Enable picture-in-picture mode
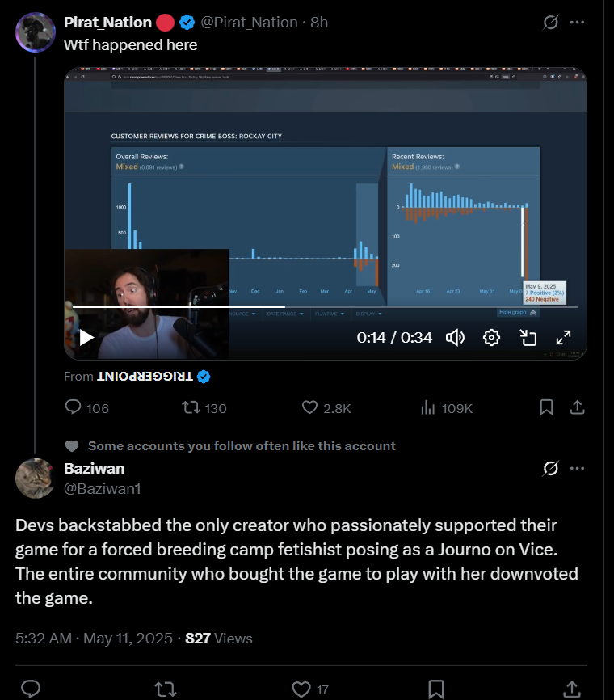 pyautogui.click(x=528, y=338)
